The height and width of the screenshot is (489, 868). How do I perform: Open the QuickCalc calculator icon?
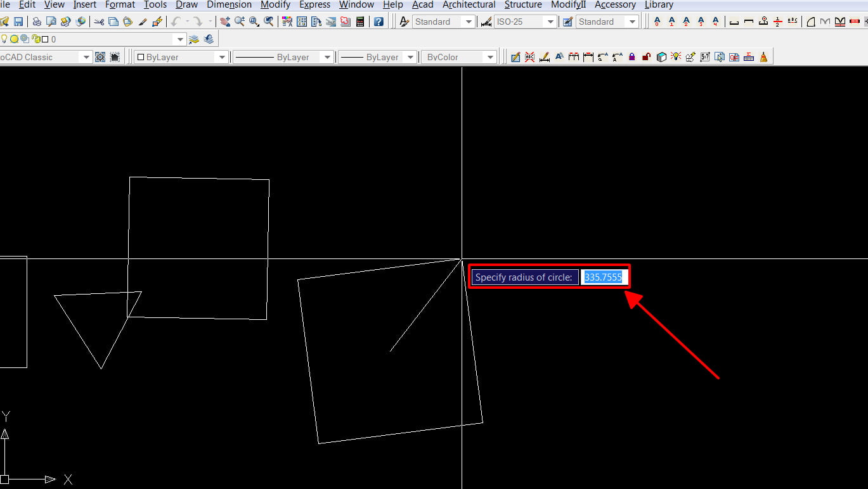360,22
